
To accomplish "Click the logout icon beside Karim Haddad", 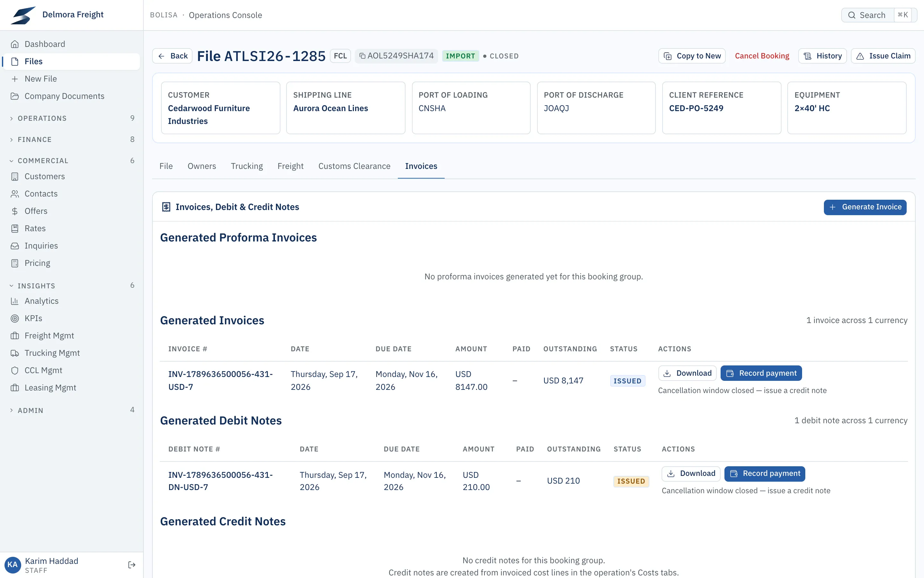I will 132,565.
